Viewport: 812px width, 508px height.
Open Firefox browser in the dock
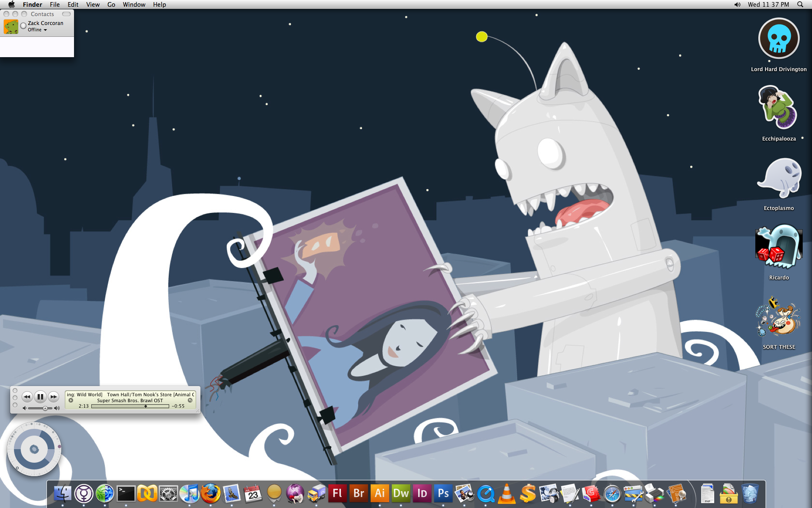(211, 493)
